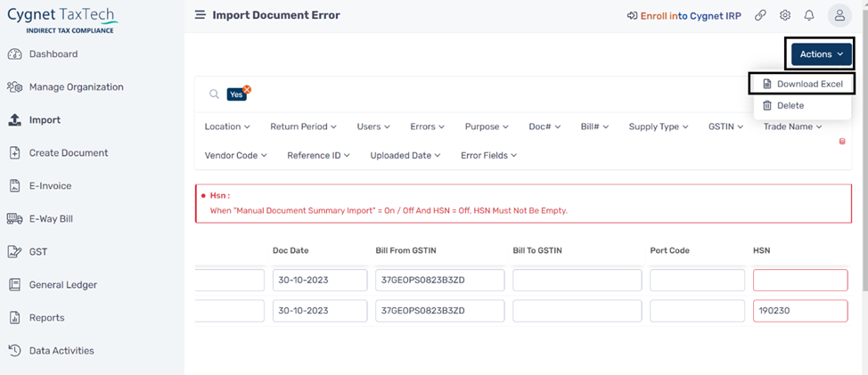Click the Bill From GSTIN column header
This screenshot has height=375, width=868.
(405, 250)
